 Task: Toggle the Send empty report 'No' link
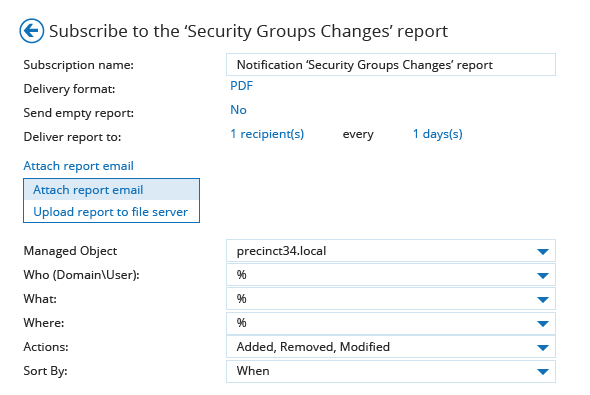(x=238, y=110)
